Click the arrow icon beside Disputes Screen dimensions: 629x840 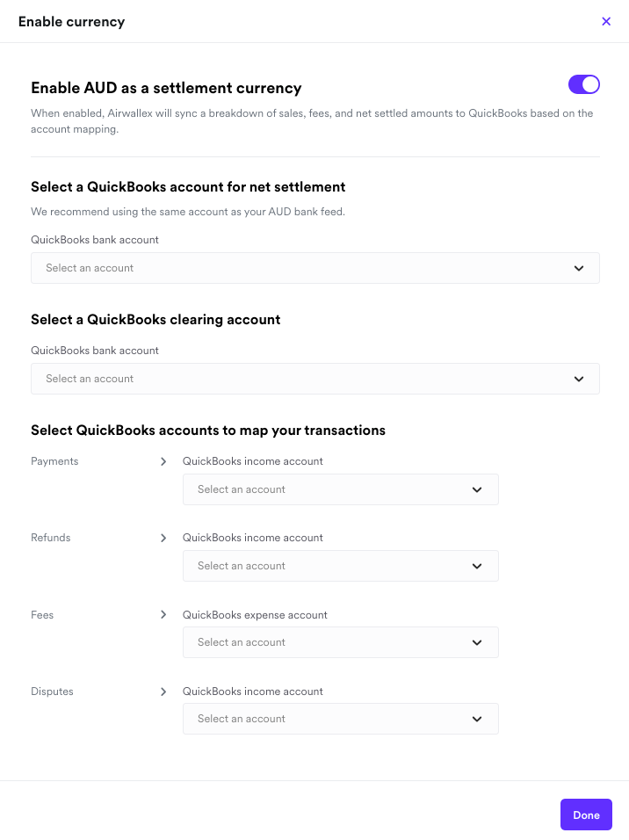(163, 692)
